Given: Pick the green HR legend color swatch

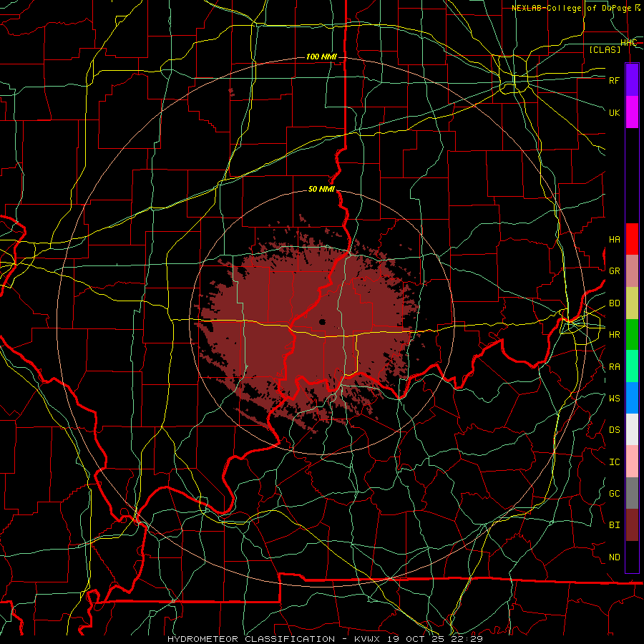Looking at the screenshot, I should [x=632, y=335].
